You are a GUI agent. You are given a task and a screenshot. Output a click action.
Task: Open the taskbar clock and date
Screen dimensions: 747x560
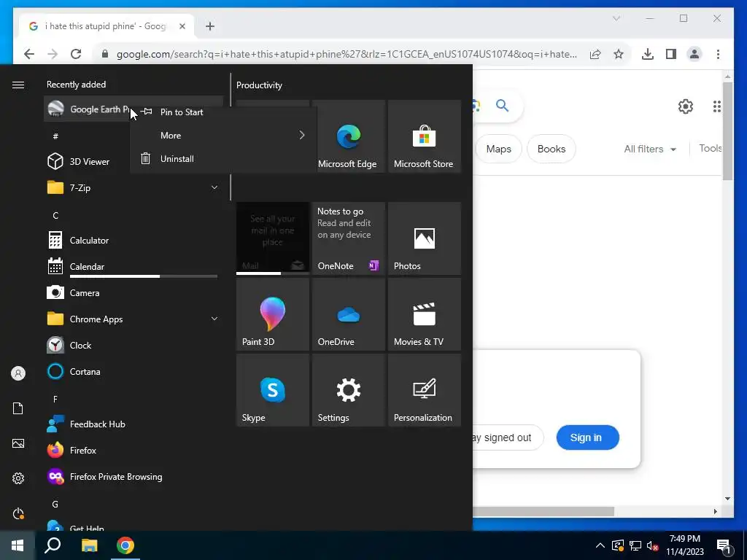pyautogui.click(x=684, y=545)
